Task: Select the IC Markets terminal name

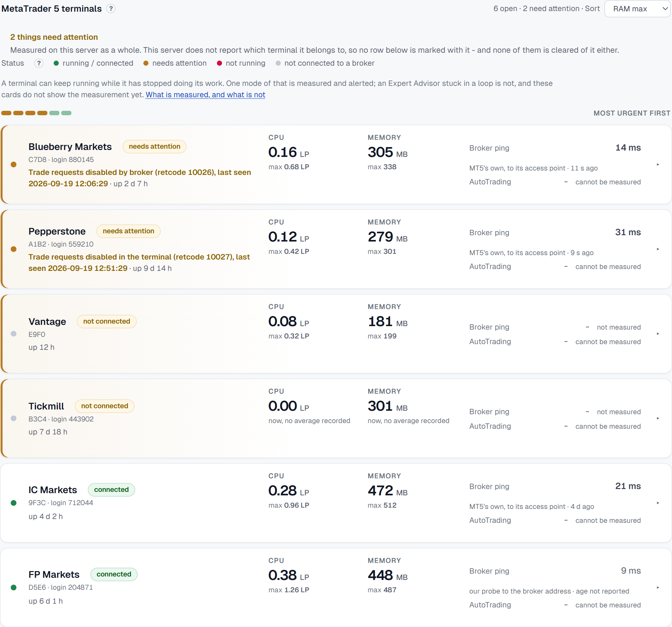Action: [x=53, y=490]
